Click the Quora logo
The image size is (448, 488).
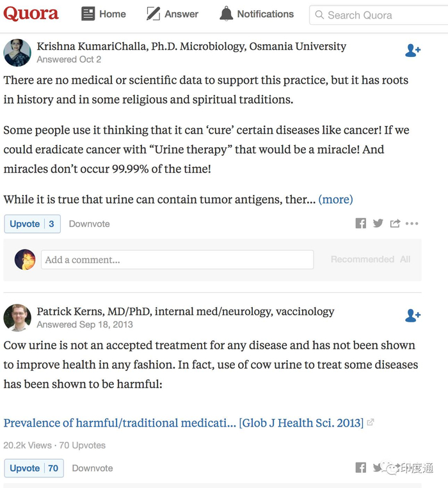tap(31, 13)
